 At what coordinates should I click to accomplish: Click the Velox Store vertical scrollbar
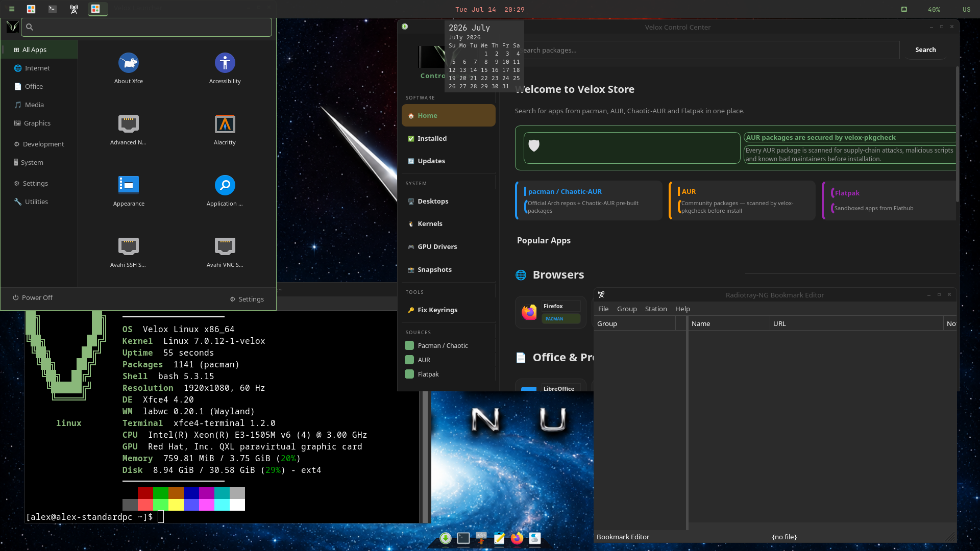(x=957, y=134)
